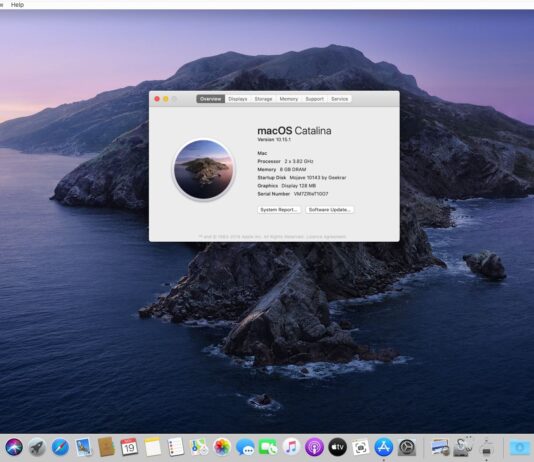Open Disk Utility stethoscope icon
This screenshot has width=534, height=462.
pos(463,446)
